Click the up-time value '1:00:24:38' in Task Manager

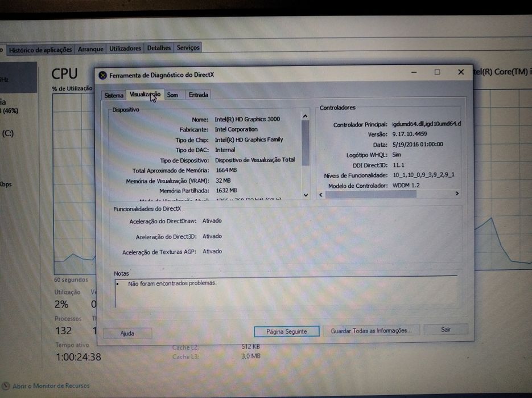click(79, 357)
